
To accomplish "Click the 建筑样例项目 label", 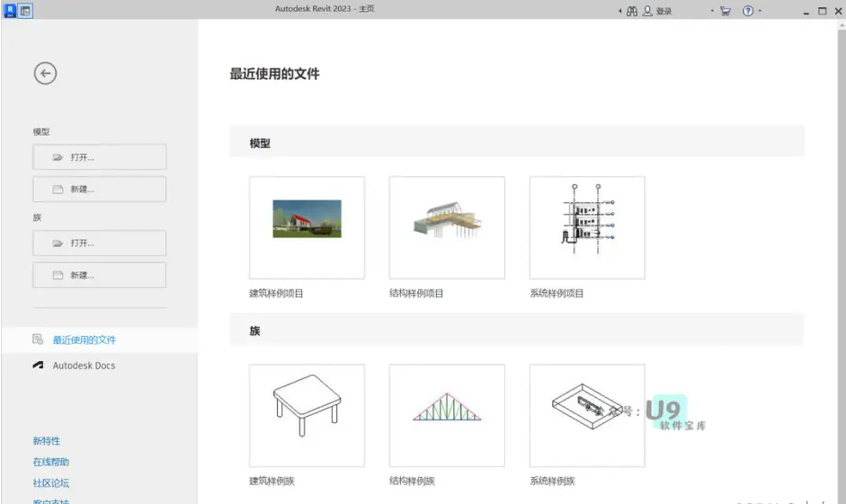I will [x=276, y=293].
